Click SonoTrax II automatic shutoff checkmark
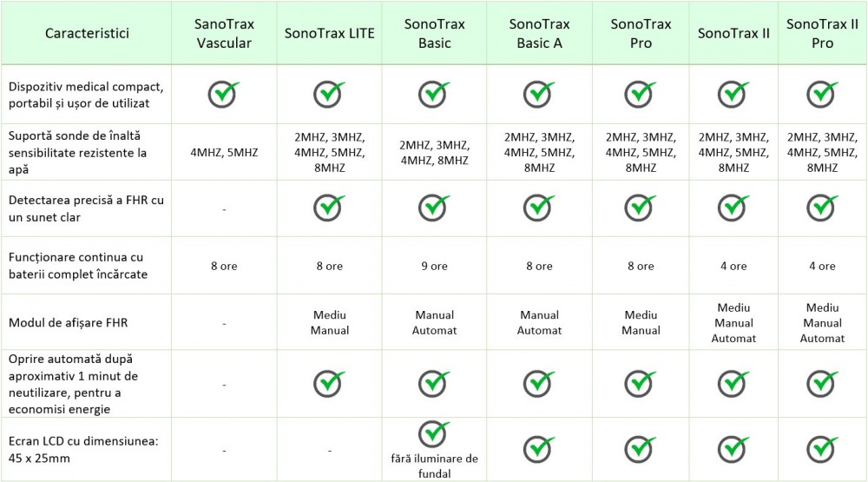The height and width of the screenshot is (482, 868). click(733, 382)
